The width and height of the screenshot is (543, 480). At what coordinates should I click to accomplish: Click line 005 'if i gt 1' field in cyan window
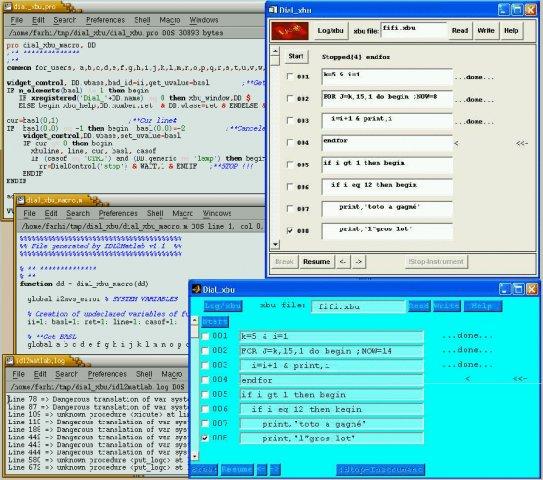pyautogui.click(x=331, y=395)
